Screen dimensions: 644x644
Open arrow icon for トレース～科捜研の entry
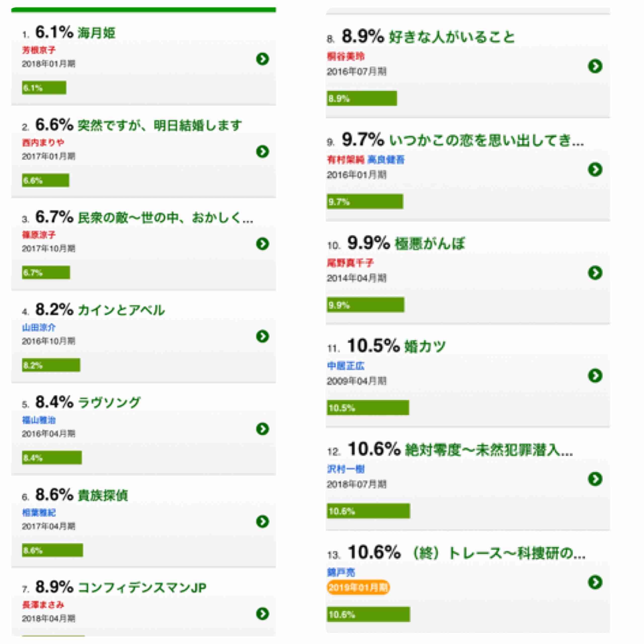pos(595,582)
